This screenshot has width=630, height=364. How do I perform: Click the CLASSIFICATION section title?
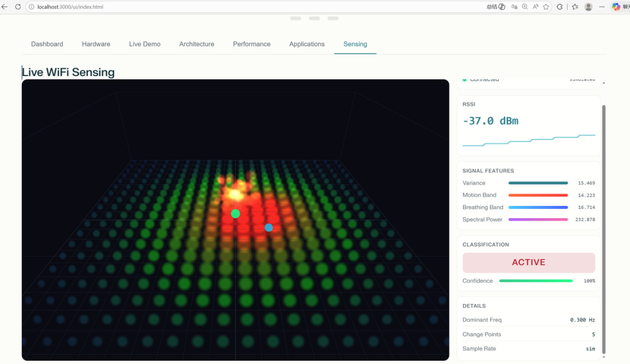pos(485,244)
